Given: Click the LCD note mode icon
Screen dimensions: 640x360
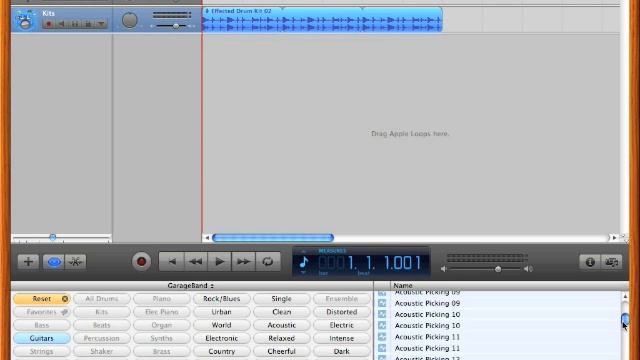Looking at the screenshot, I should [x=304, y=262].
